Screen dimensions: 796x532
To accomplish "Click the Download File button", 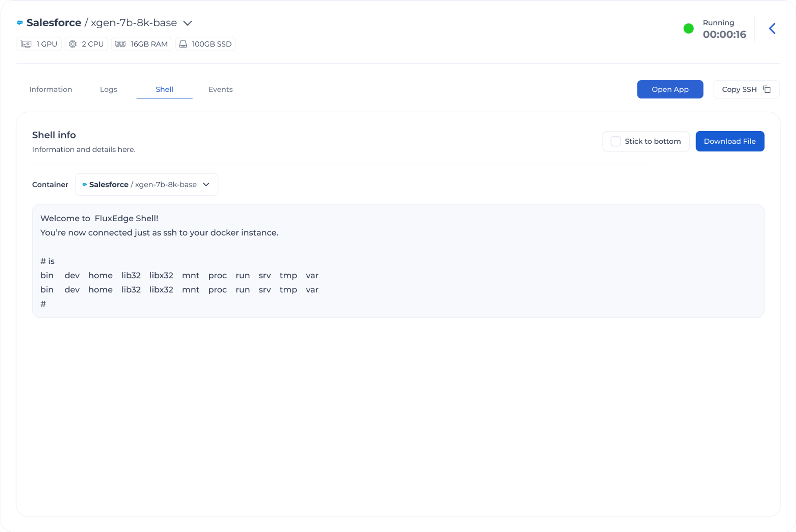I will click(730, 141).
